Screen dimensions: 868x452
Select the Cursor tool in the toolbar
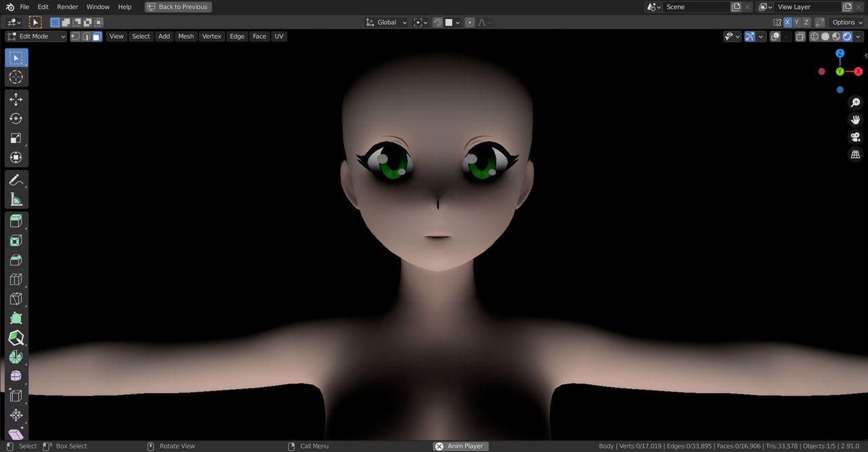coord(16,77)
